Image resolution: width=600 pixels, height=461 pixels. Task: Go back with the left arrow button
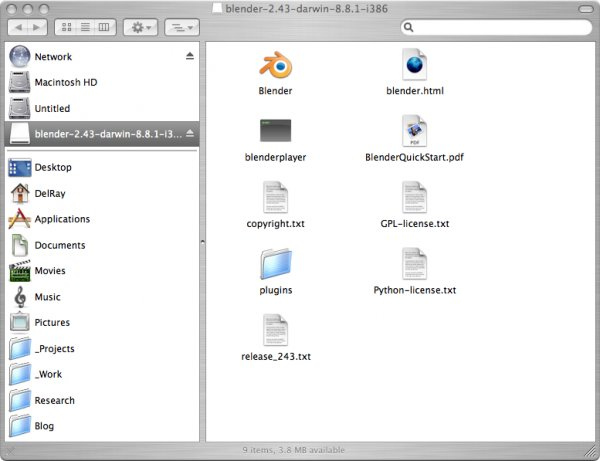(x=17, y=26)
